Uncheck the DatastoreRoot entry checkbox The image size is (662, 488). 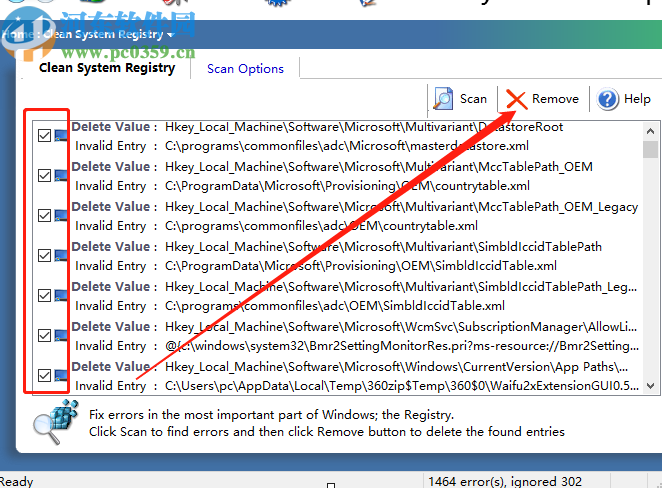tap(44, 136)
